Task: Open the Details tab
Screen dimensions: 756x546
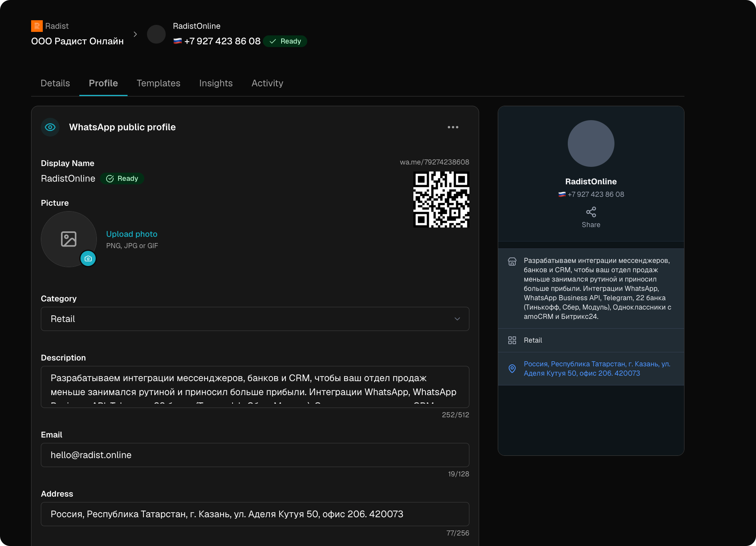Action: tap(55, 83)
